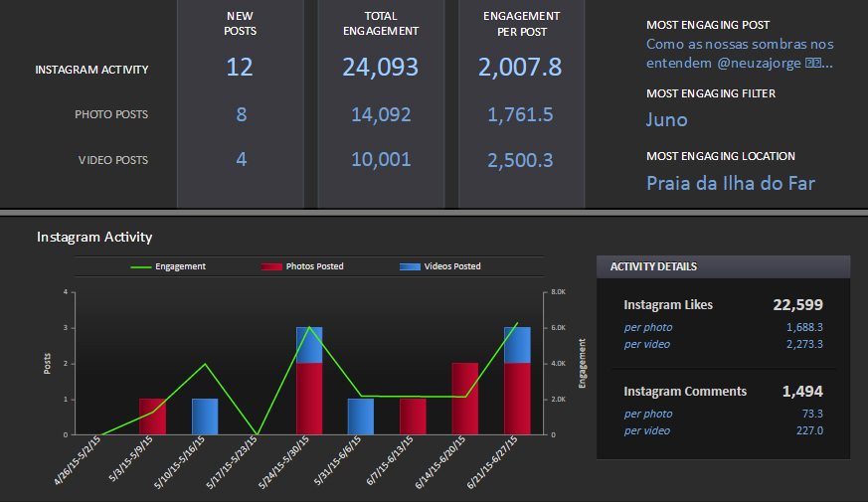
Task: Click the red bar for 5/3/15-5/9/15
Action: point(152,417)
